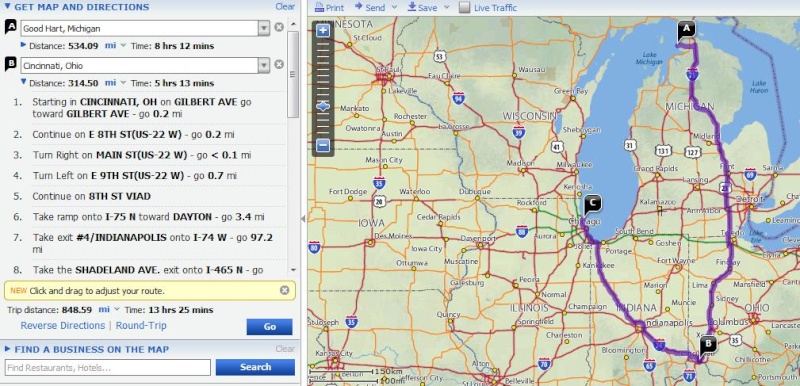Dismiss the click and drag route tip

pyautogui.click(x=285, y=290)
